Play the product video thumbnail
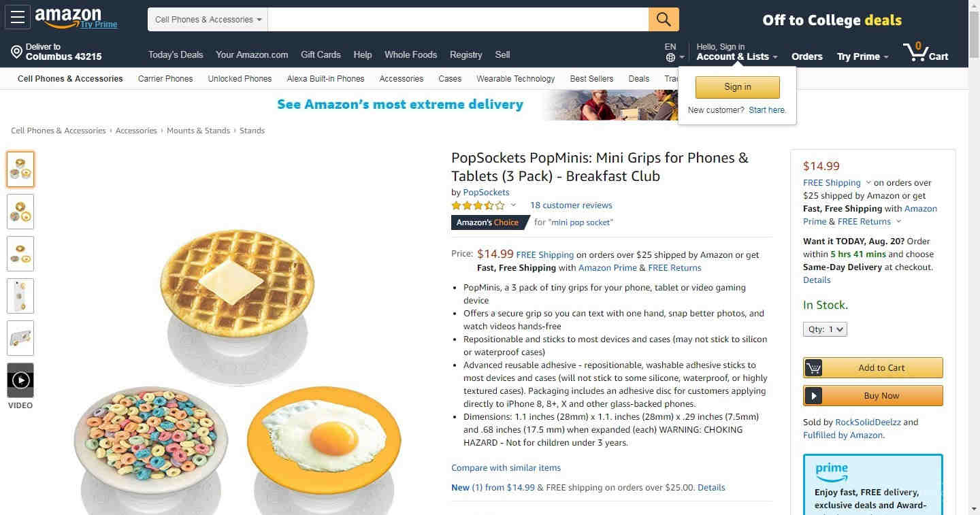 [x=20, y=380]
